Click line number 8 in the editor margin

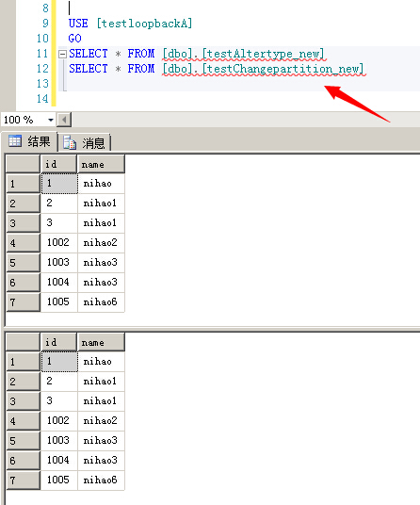[x=45, y=8]
